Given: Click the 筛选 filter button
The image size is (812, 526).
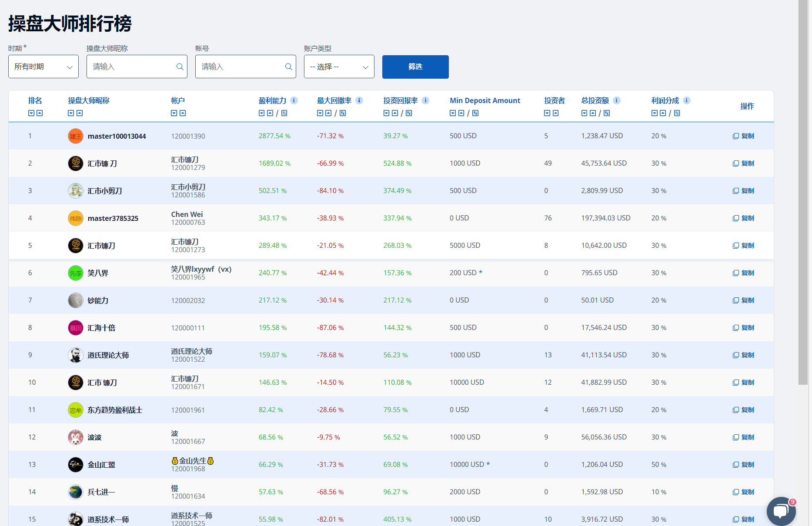Looking at the screenshot, I should click(x=415, y=67).
